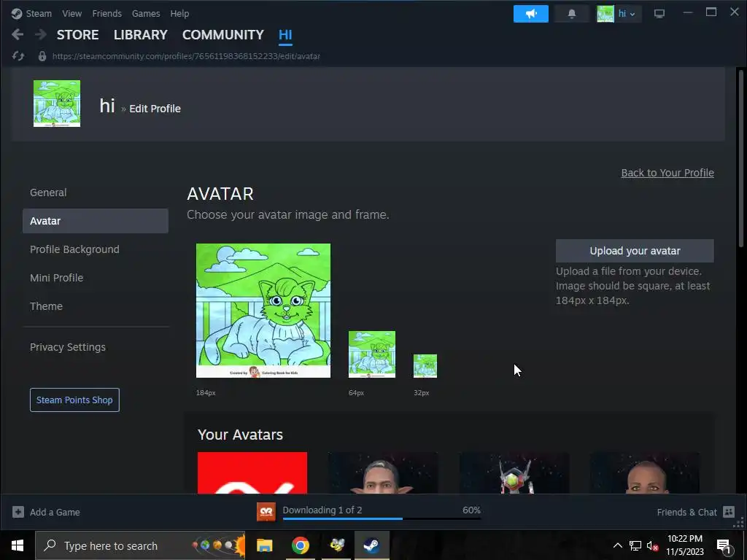Open the Friends menu
The width and height of the screenshot is (747, 560).
tap(107, 13)
